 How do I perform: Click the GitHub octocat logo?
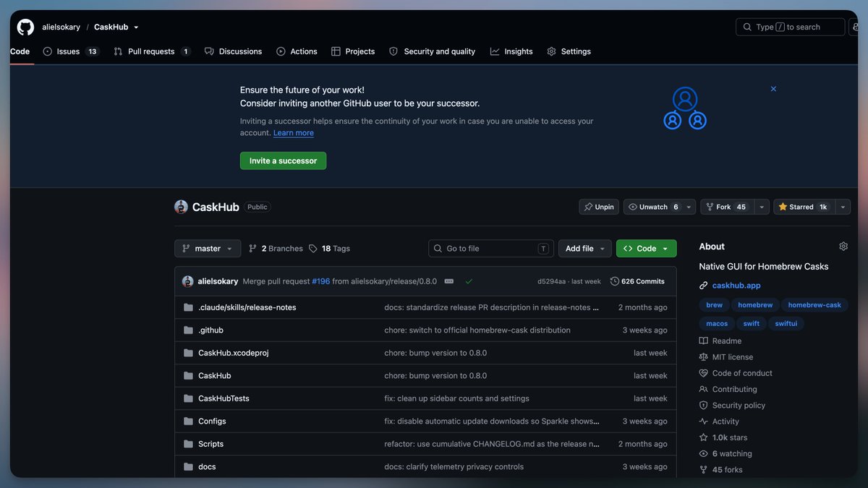(25, 27)
